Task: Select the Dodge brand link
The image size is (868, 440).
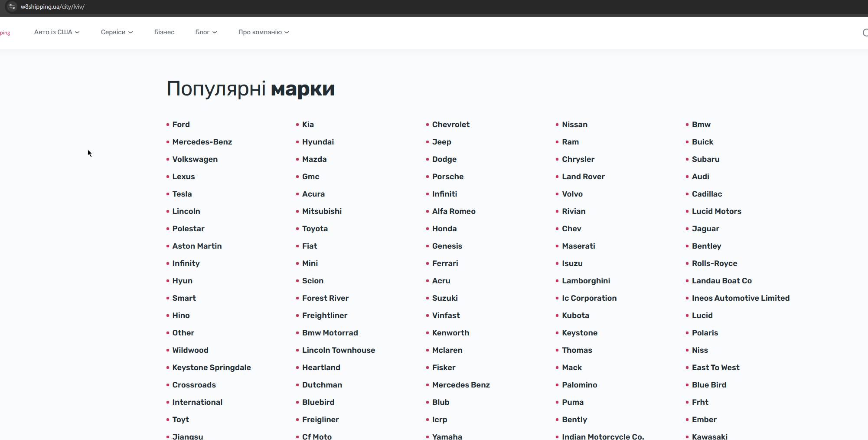Action: (444, 159)
